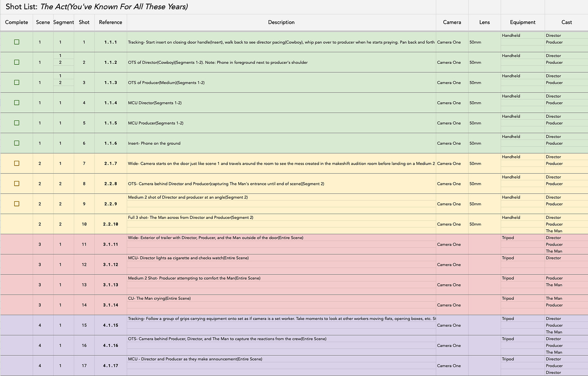Image resolution: width=588 pixels, height=376 pixels.
Task: Click the 50mm lens cell for shot 1.1.1
Action: (x=485, y=42)
